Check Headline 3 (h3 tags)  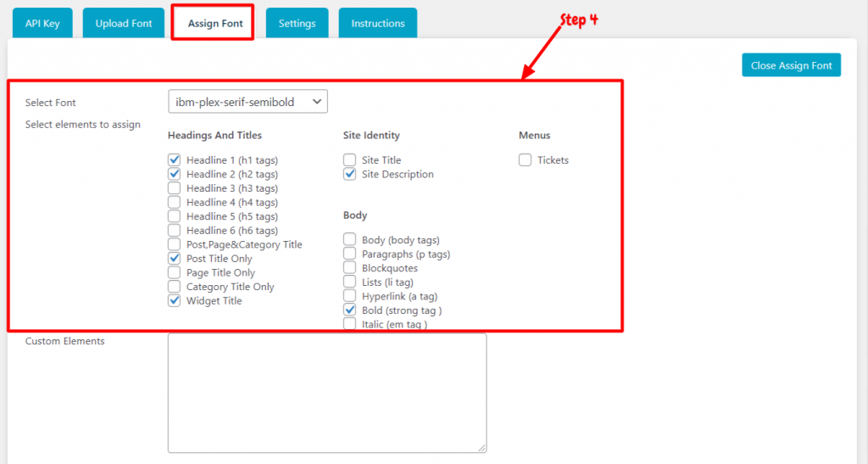(x=175, y=188)
